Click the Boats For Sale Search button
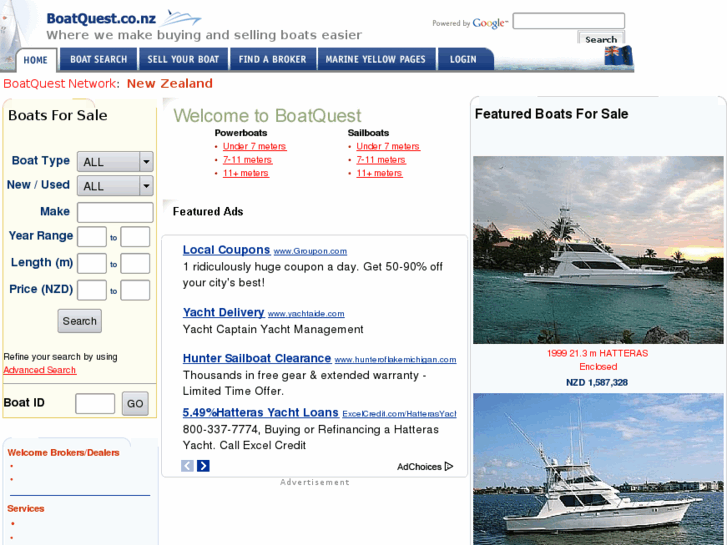The width and height of the screenshot is (727, 545). 80,321
